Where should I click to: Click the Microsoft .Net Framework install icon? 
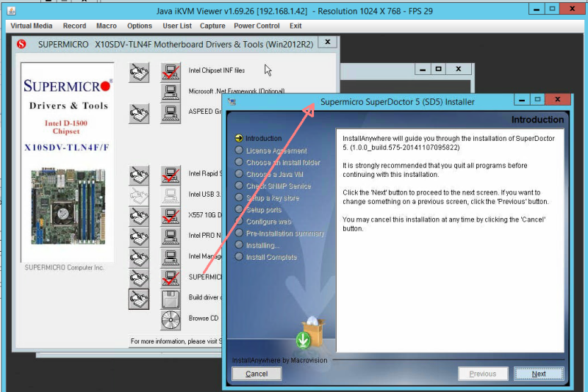(171, 92)
